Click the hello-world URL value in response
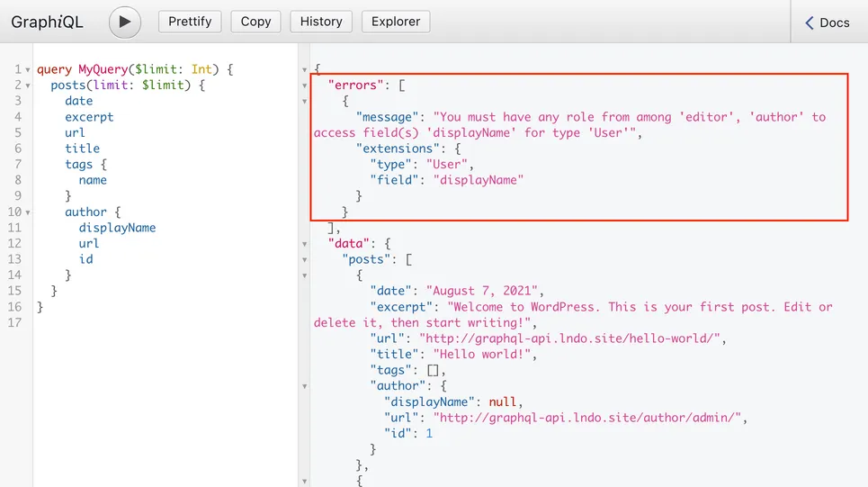This screenshot has height=487, width=868. tap(569, 338)
